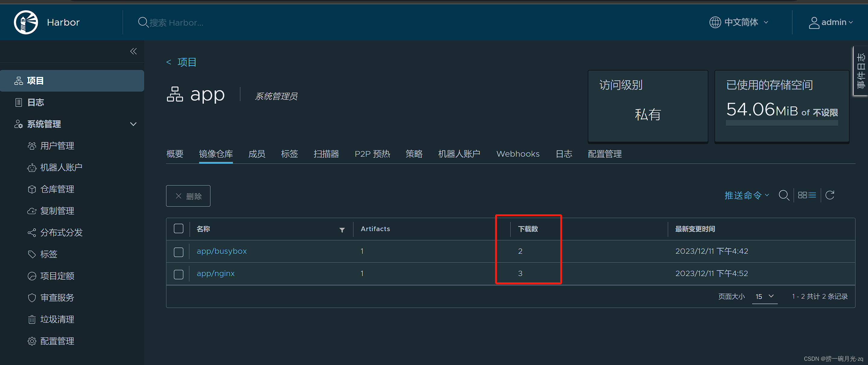868x365 pixels.
Task: Open the app/busybox repository link
Action: pos(222,251)
